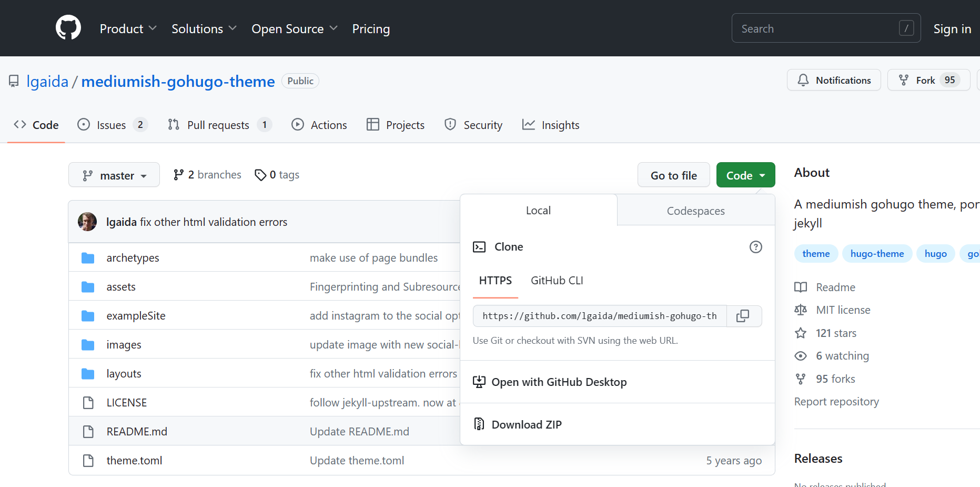980x487 pixels.
Task: Click the Clone help question-mark icon
Action: click(755, 247)
